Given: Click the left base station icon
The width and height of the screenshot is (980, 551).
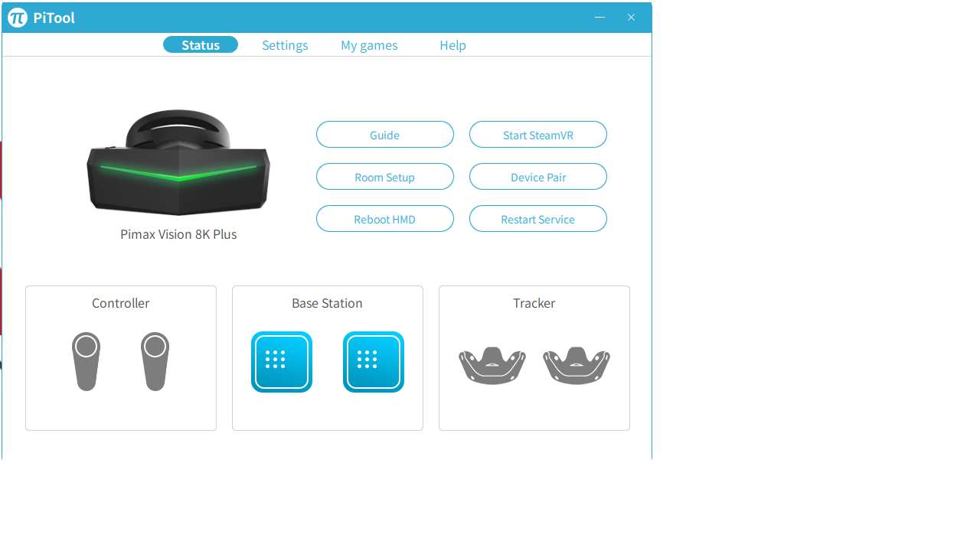Looking at the screenshot, I should 282,362.
